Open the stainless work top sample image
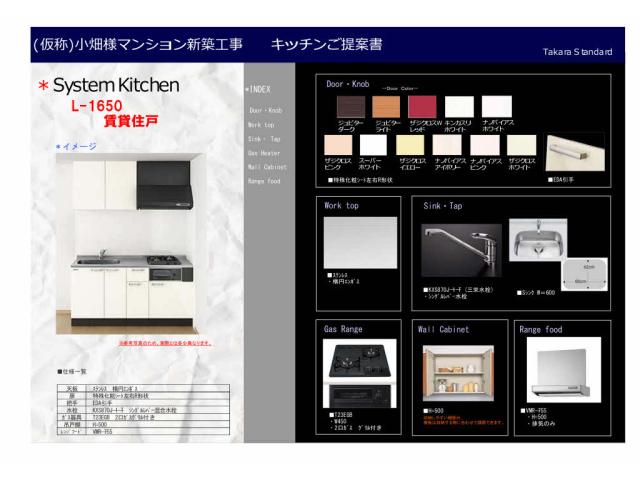The height and width of the screenshot is (480, 640). [360, 242]
